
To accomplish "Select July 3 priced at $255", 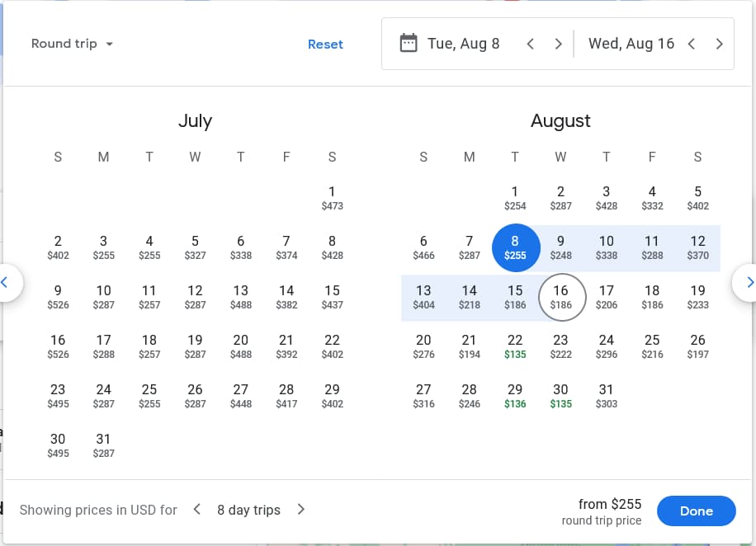I will 104,247.
